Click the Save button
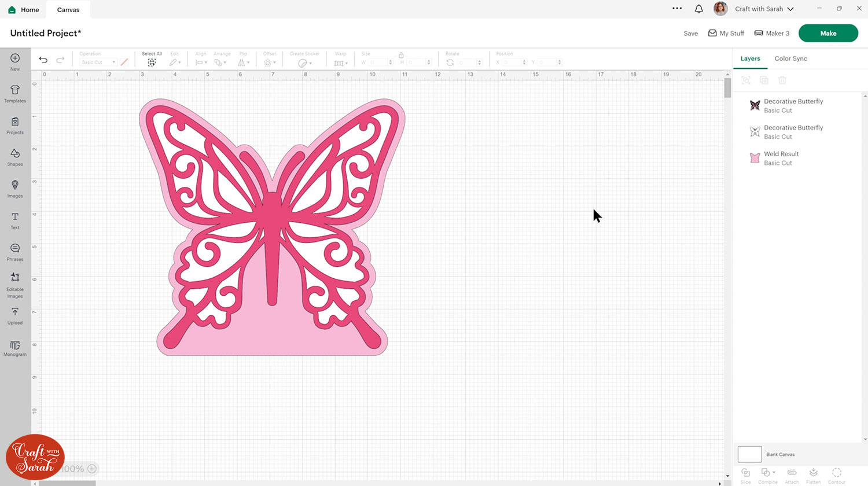 pyautogui.click(x=690, y=34)
